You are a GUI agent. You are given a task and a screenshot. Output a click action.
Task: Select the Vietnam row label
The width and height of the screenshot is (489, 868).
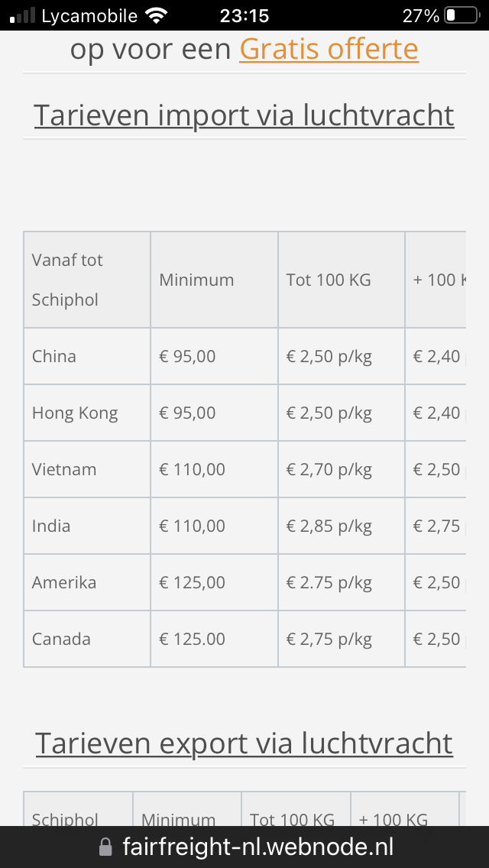pyautogui.click(x=64, y=469)
